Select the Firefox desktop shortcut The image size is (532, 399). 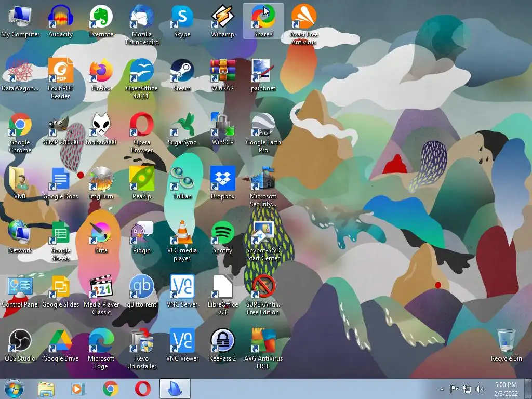click(101, 75)
